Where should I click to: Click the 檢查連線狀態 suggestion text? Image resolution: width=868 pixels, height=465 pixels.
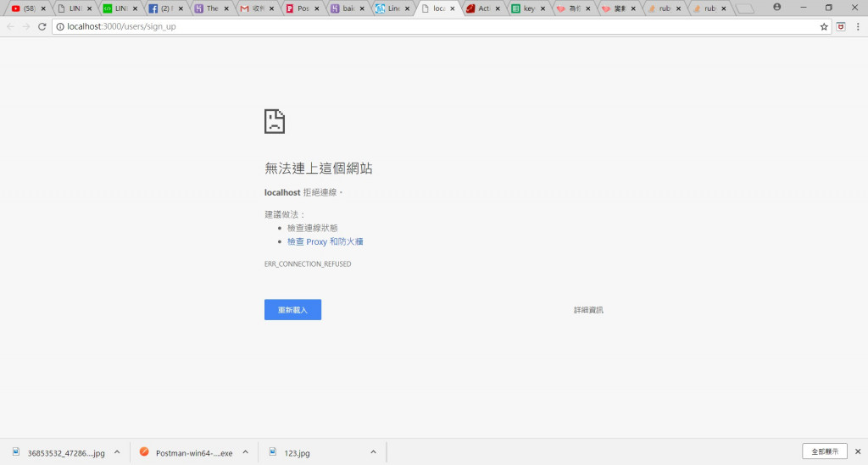click(312, 228)
